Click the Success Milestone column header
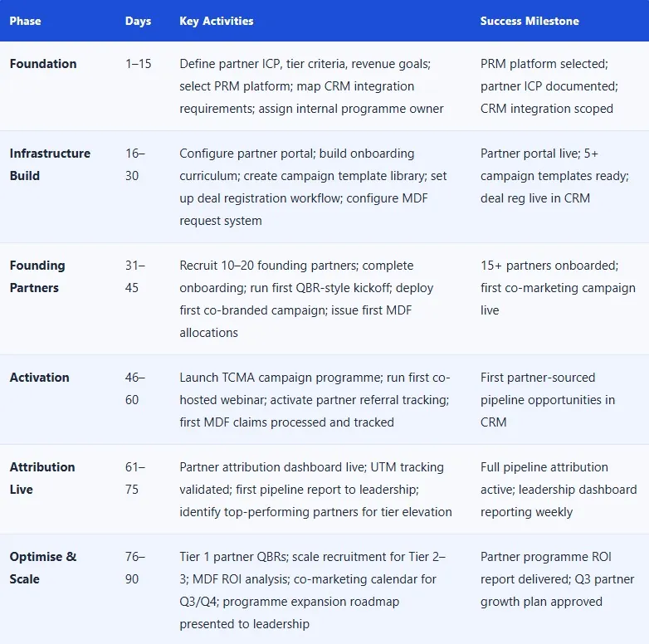Viewport: 649px width, 644px height. (529, 21)
